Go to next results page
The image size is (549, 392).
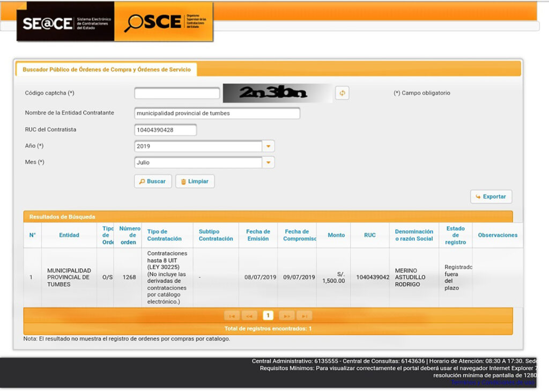pyautogui.click(x=286, y=315)
